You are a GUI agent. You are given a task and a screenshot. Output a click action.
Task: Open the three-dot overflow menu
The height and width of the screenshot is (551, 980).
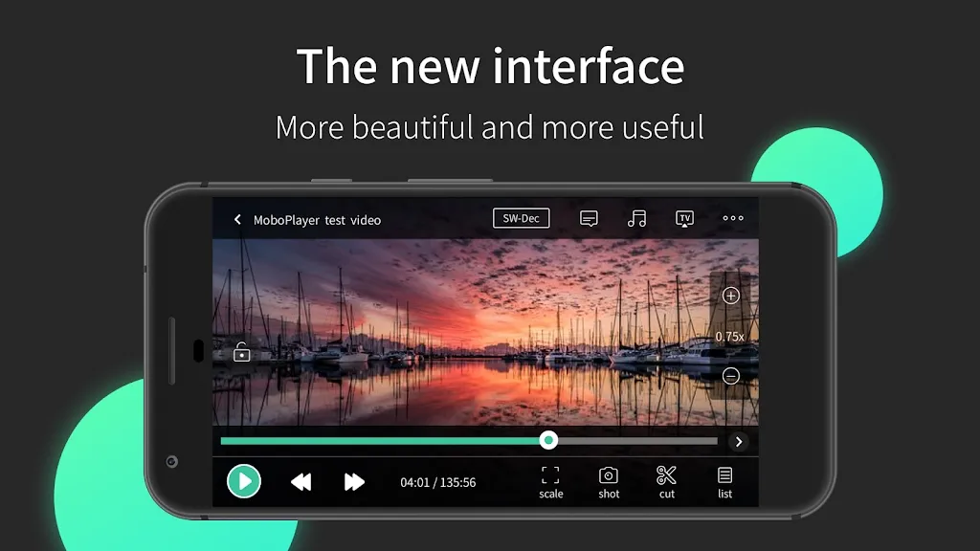coord(733,219)
